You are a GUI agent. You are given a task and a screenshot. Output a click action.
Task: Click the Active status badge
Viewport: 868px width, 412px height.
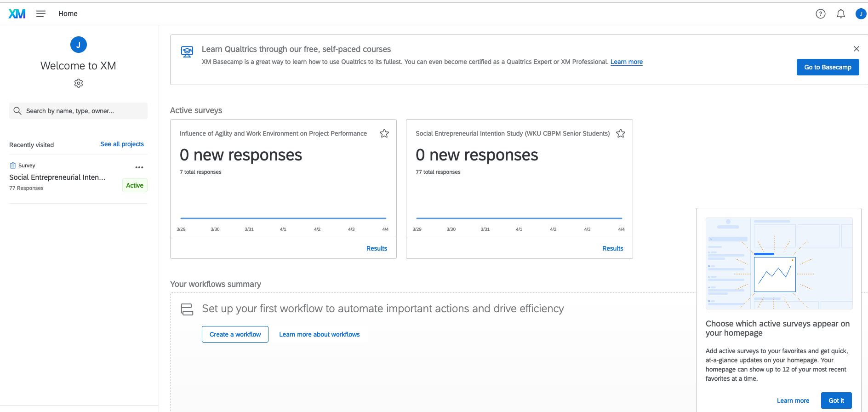click(x=135, y=185)
